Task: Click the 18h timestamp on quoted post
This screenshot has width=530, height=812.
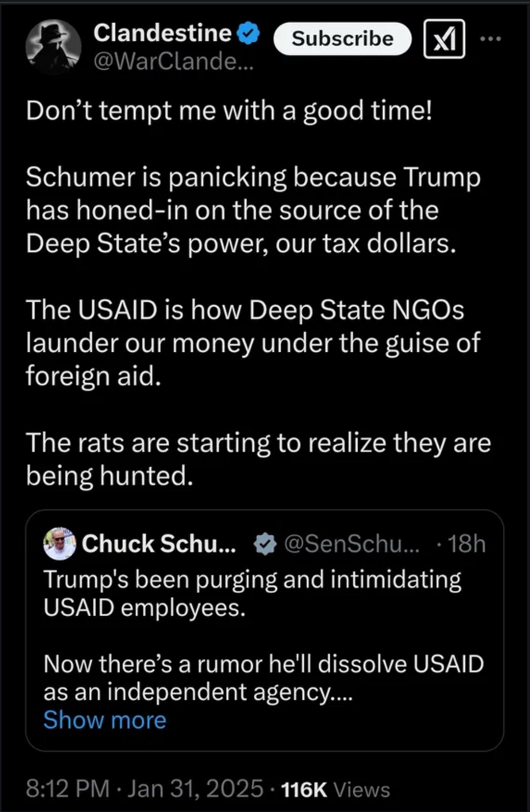Action: pyautogui.click(x=467, y=544)
